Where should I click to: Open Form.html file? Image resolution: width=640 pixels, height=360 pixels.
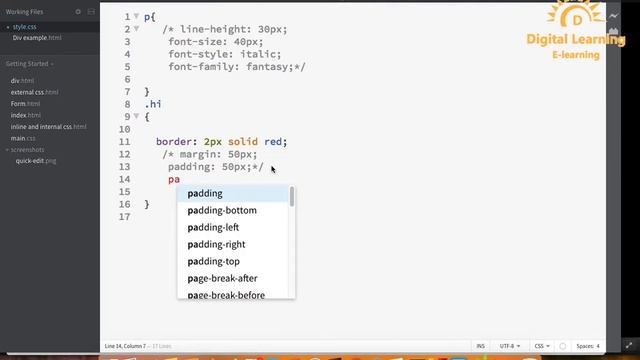[25, 104]
